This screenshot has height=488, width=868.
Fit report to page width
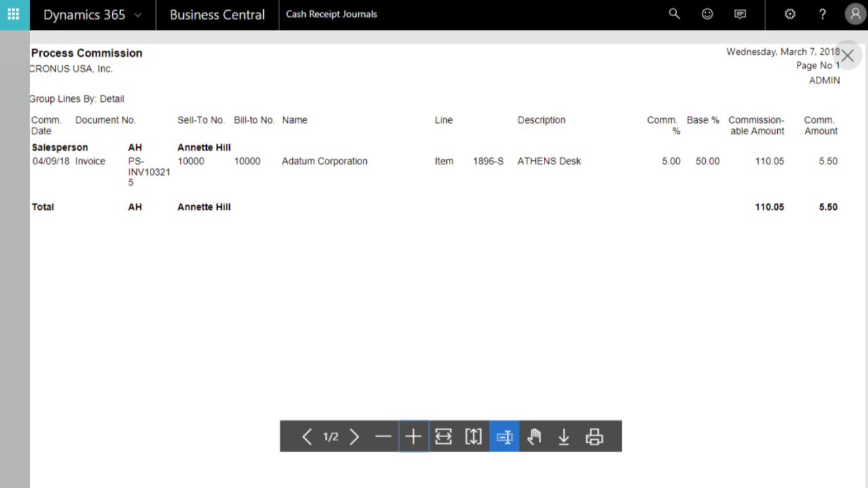point(443,436)
